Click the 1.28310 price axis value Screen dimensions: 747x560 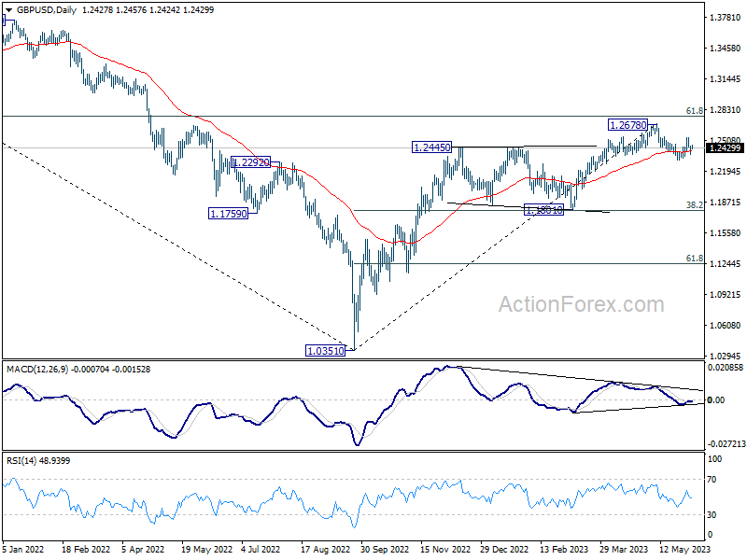point(726,110)
